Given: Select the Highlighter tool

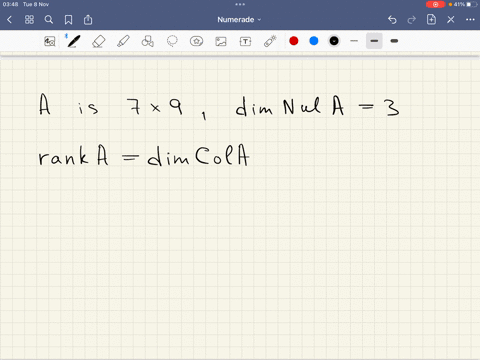Looking at the screenshot, I should [123, 41].
